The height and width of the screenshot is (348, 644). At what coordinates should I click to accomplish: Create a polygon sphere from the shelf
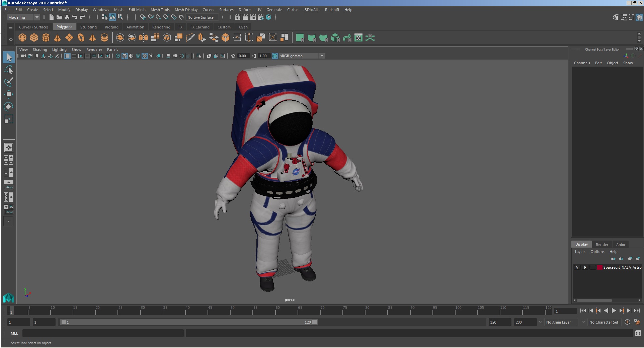pyautogui.click(x=22, y=38)
